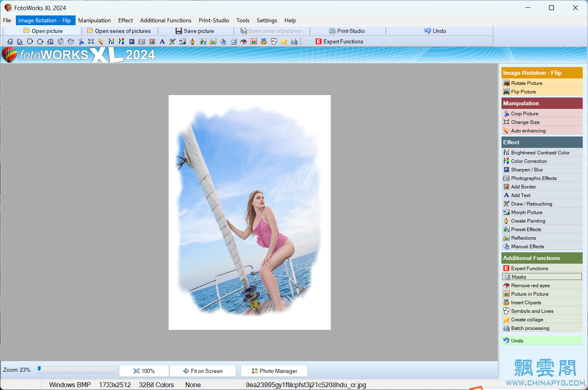Choose Batch processing in side panel

point(542,328)
